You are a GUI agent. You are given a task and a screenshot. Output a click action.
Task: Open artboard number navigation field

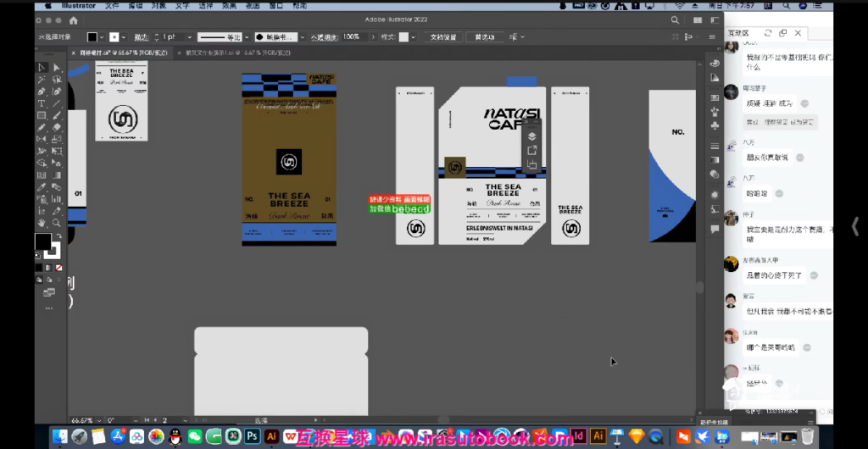click(x=173, y=420)
